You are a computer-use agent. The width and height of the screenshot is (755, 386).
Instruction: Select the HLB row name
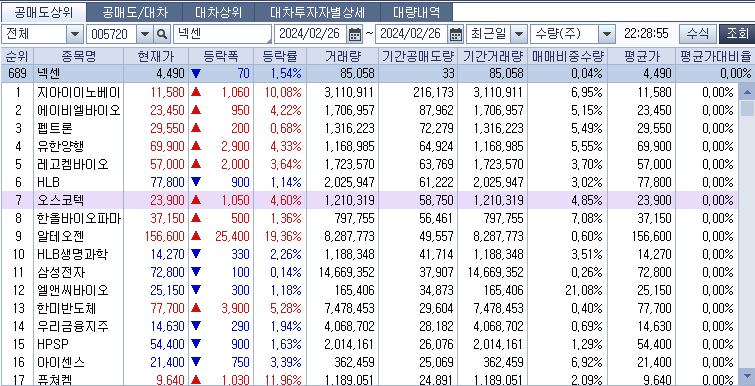click(48, 182)
